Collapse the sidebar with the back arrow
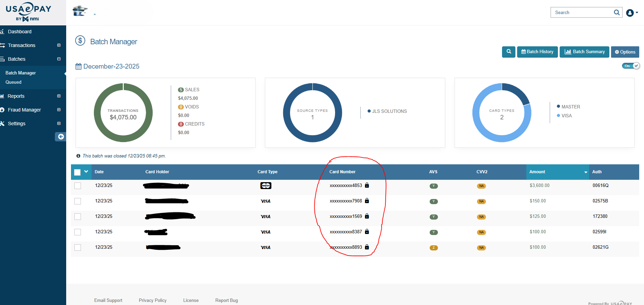 (x=61, y=137)
